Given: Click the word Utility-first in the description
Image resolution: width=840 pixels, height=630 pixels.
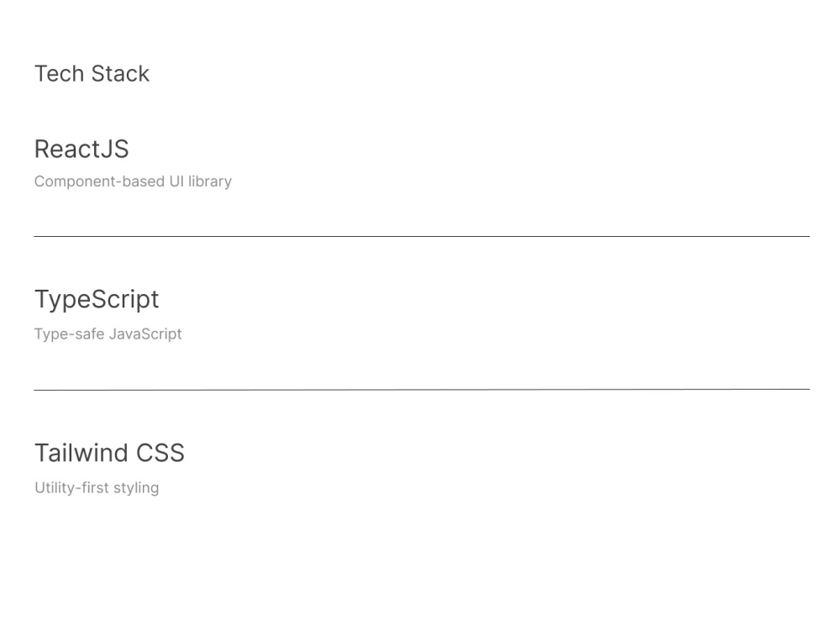Looking at the screenshot, I should [71, 488].
